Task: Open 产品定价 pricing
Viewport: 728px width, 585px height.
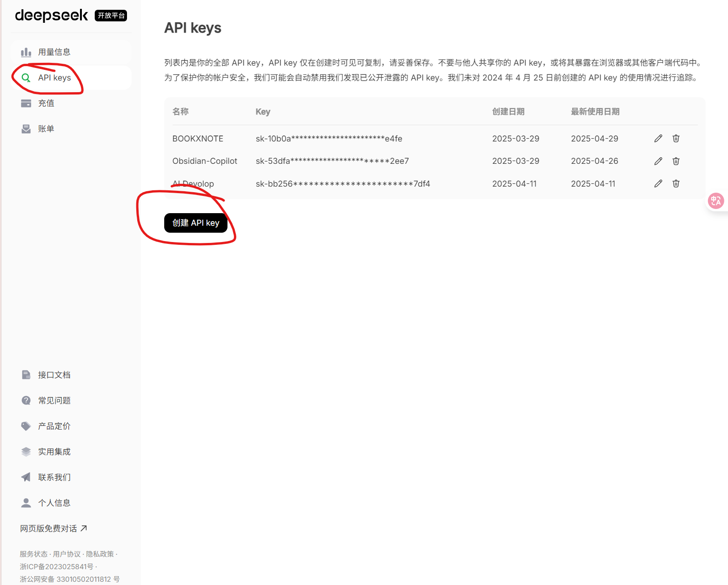Action: [71, 426]
